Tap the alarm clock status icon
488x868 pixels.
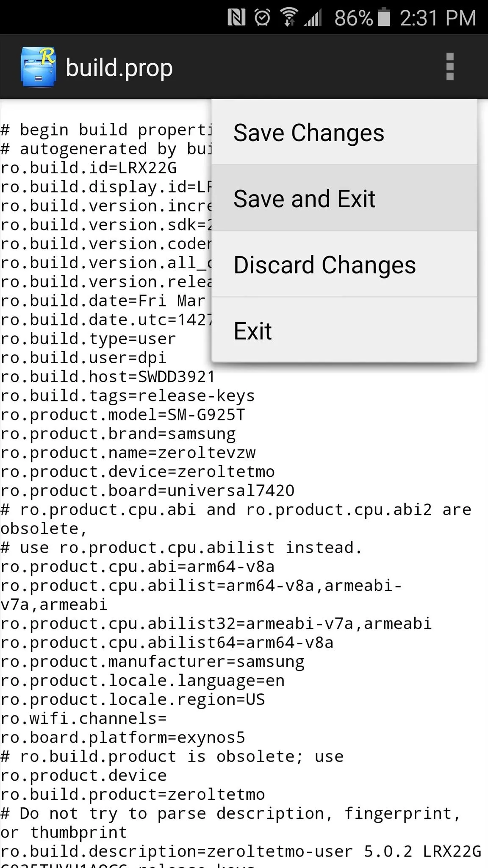(x=262, y=18)
